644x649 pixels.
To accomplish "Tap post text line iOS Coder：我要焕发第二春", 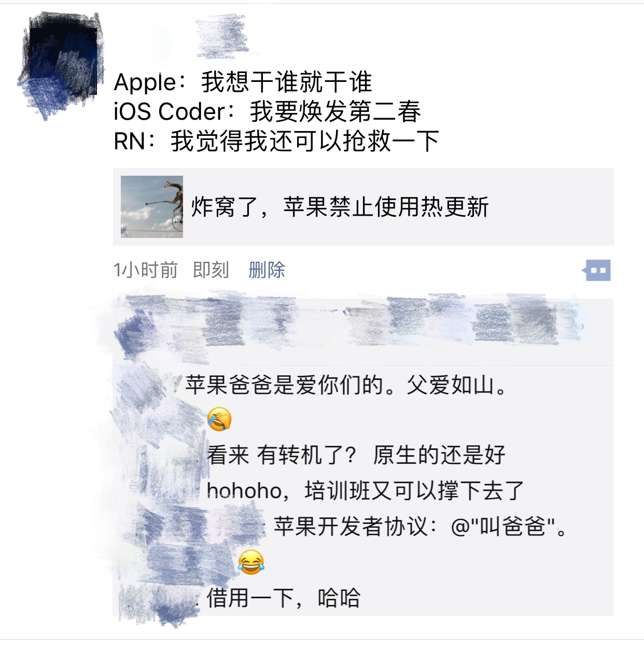I will pyautogui.click(x=267, y=111).
